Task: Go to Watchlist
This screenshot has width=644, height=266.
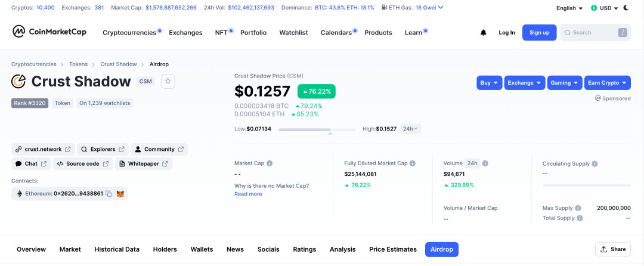Action: (293, 33)
